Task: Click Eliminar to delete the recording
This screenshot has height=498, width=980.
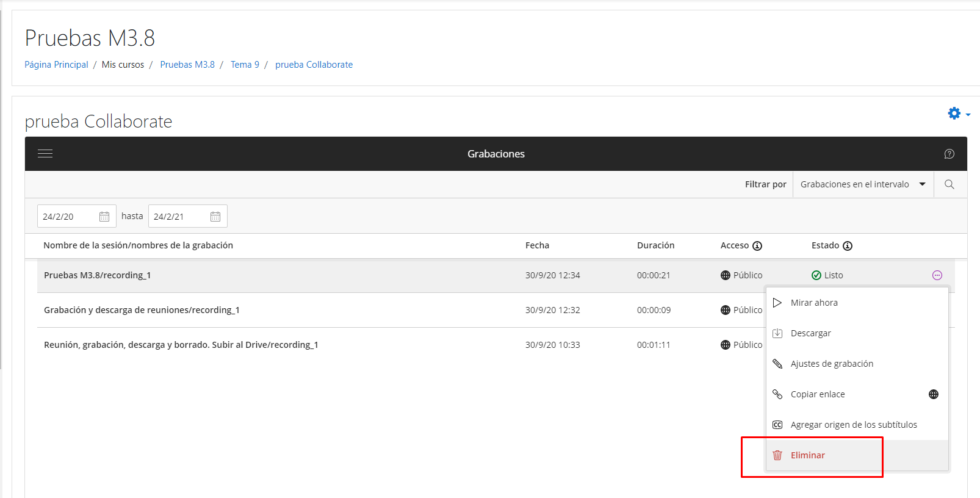Action: coord(807,455)
